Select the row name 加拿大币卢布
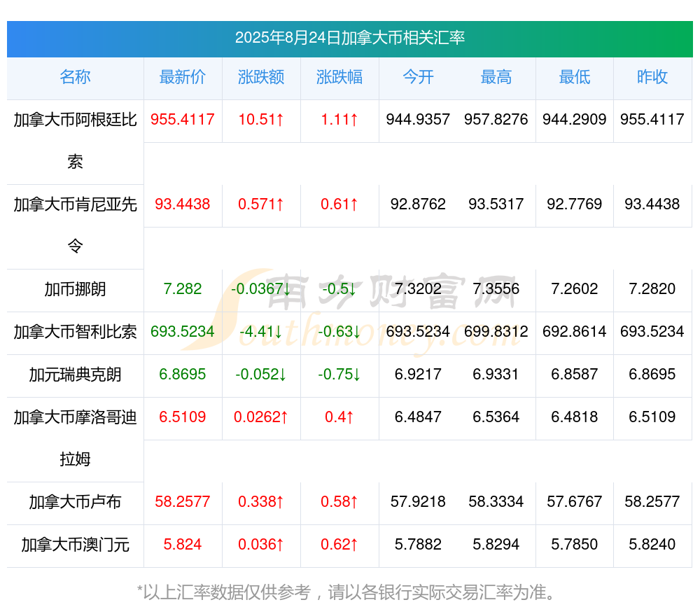The width and height of the screenshot is (700, 614). click(75, 502)
